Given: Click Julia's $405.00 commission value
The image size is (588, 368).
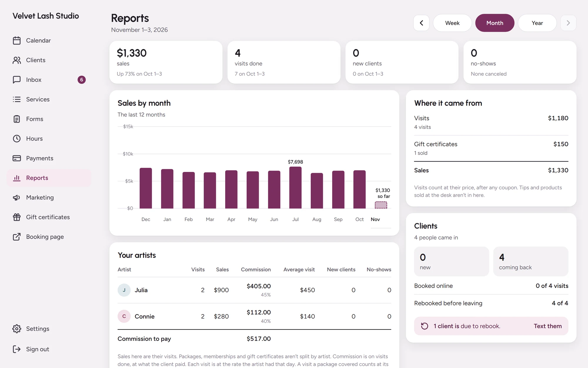Looking at the screenshot, I should [x=259, y=286].
